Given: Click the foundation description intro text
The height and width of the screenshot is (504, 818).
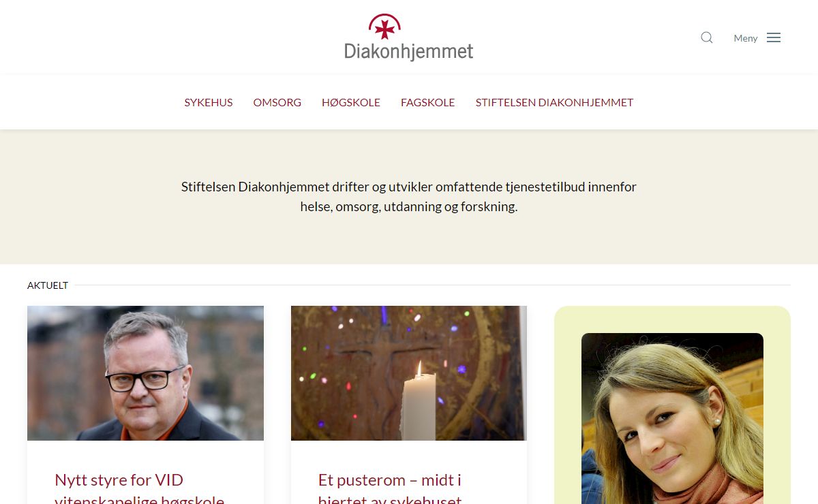Looking at the screenshot, I should pos(409,196).
